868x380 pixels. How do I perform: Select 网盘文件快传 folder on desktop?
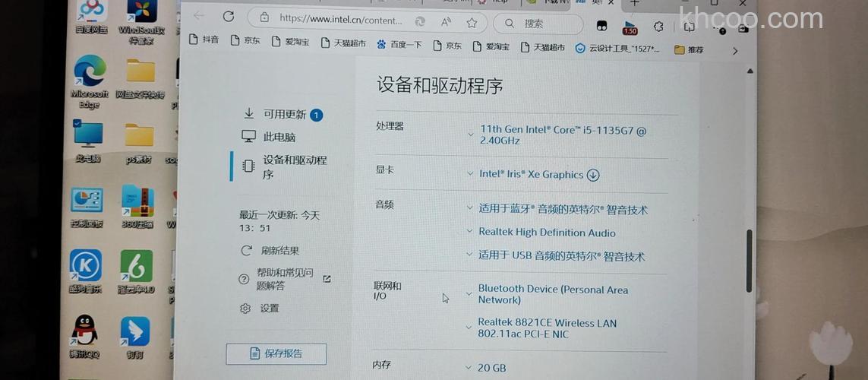coord(140,78)
